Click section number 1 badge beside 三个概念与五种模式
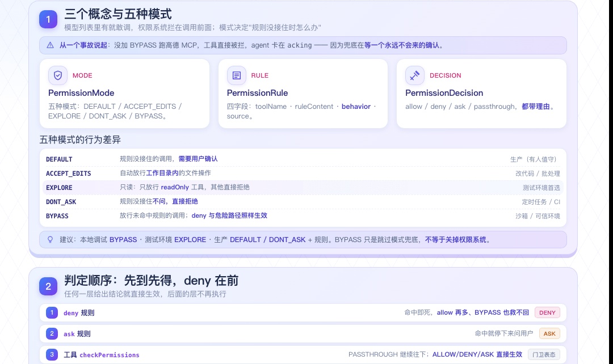Viewport: 613px width, 364px height. 48,19
